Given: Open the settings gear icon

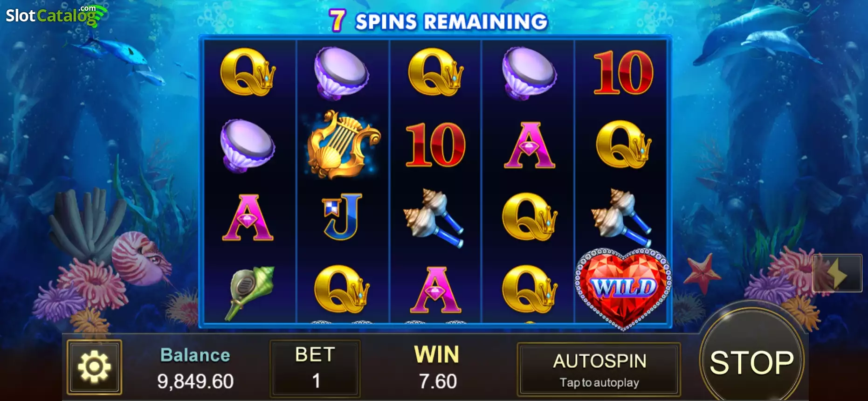Looking at the screenshot, I should click(94, 367).
